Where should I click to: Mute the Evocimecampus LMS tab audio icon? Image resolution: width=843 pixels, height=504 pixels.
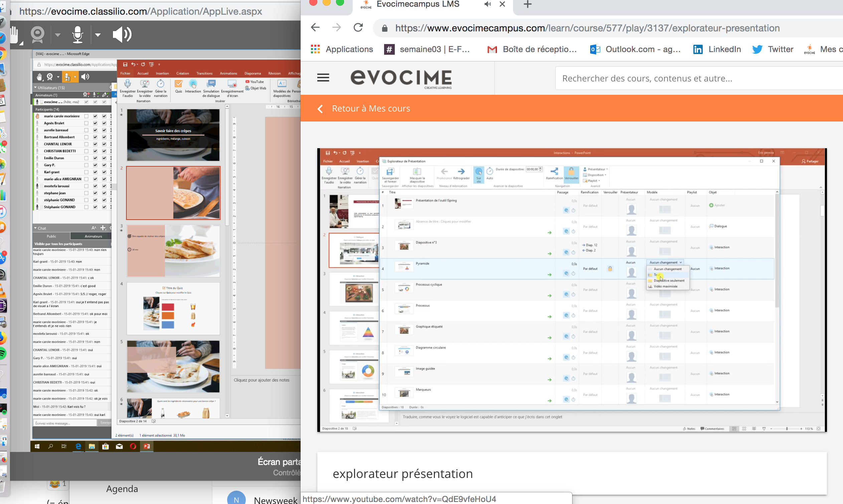[x=488, y=4]
